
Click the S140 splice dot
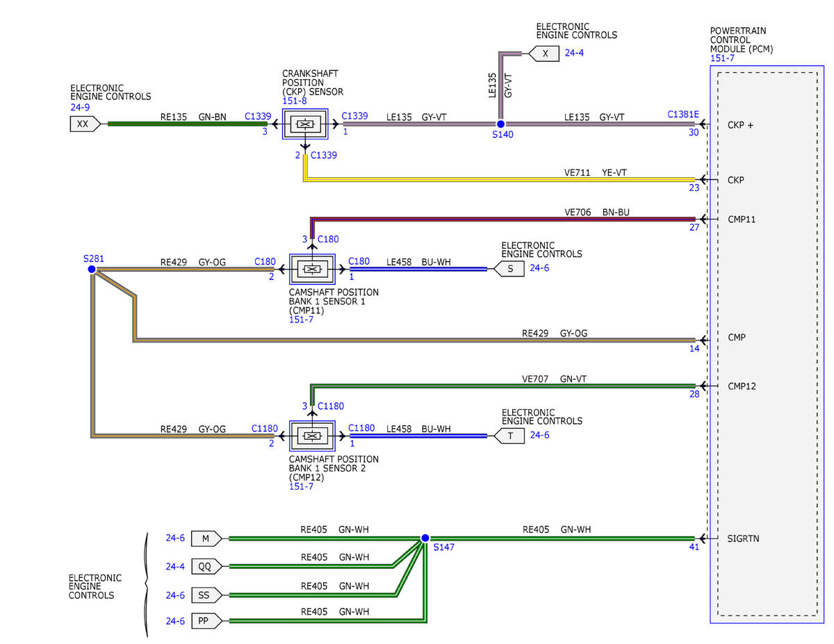point(500,124)
